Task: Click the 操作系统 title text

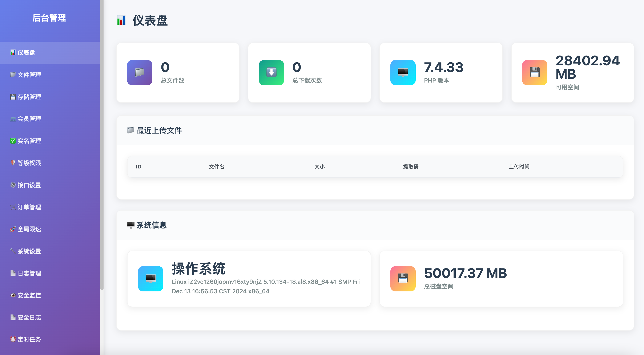Action: pos(198,269)
